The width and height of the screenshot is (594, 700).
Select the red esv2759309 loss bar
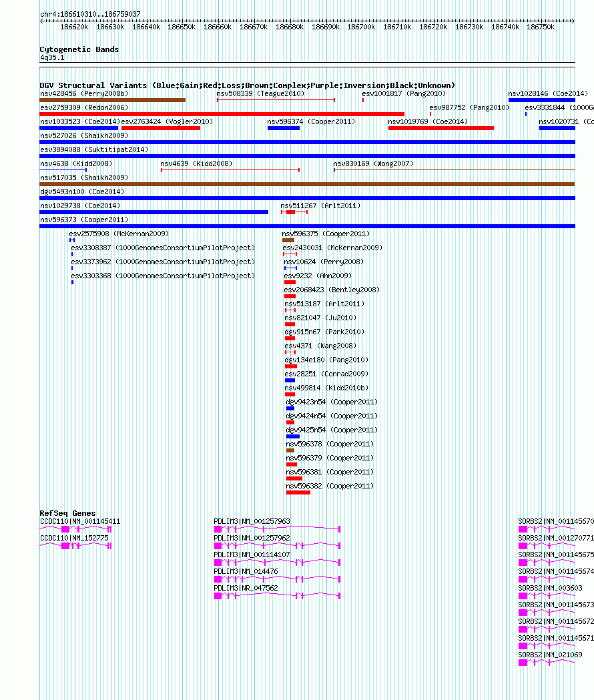point(222,114)
